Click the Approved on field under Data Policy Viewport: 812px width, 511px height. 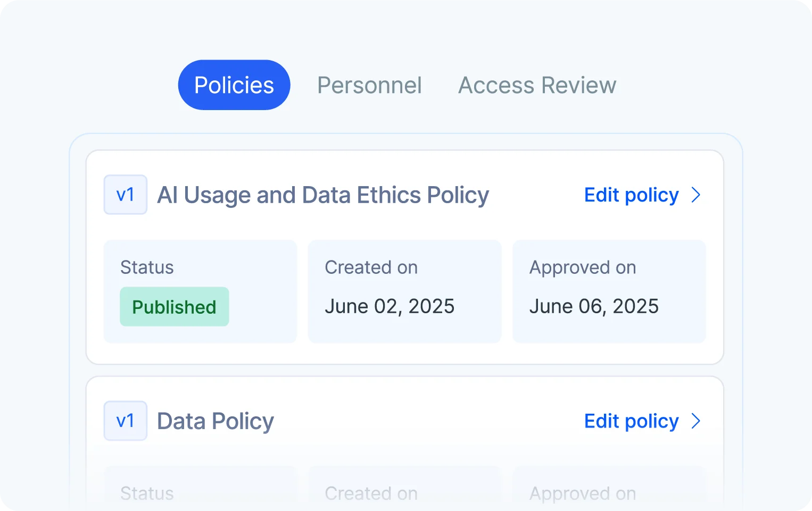(x=583, y=493)
